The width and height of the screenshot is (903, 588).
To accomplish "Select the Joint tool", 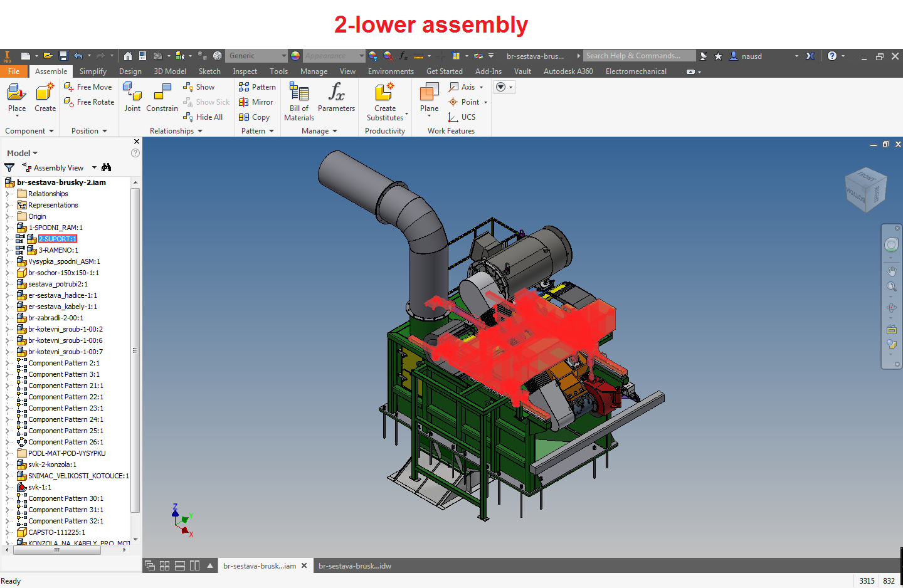I will click(132, 100).
